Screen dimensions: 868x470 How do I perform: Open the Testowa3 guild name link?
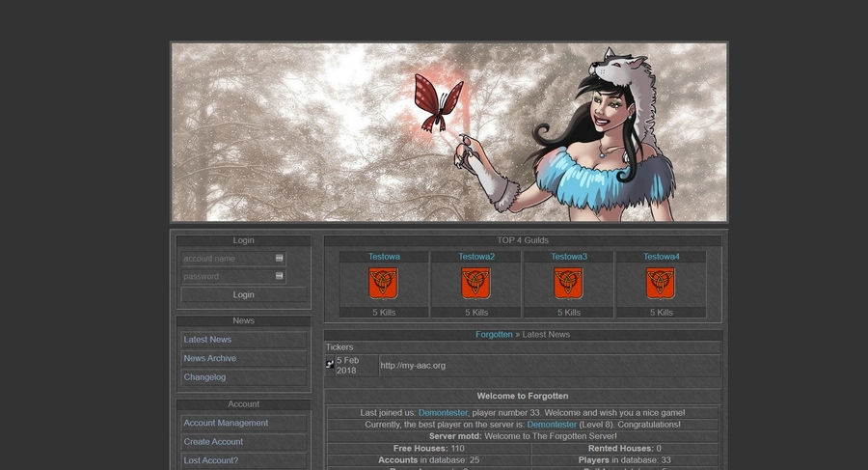coord(568,257)
